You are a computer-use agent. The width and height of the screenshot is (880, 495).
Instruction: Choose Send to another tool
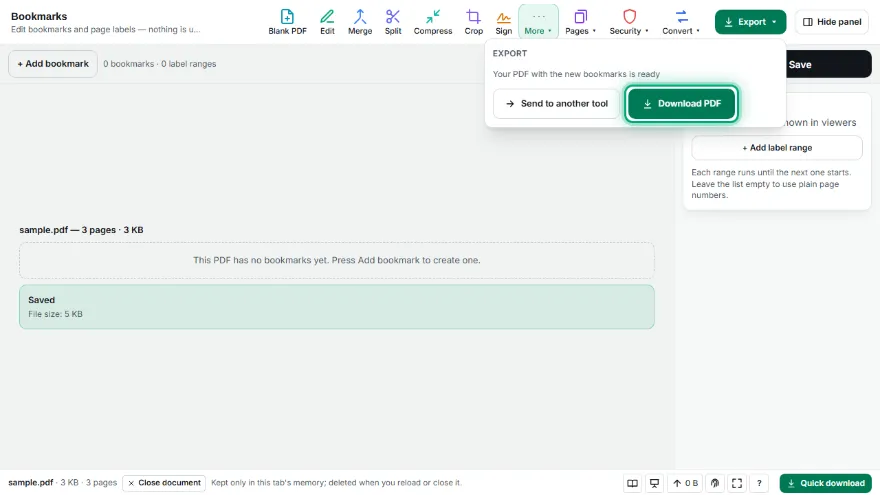(x=556, y=104)
